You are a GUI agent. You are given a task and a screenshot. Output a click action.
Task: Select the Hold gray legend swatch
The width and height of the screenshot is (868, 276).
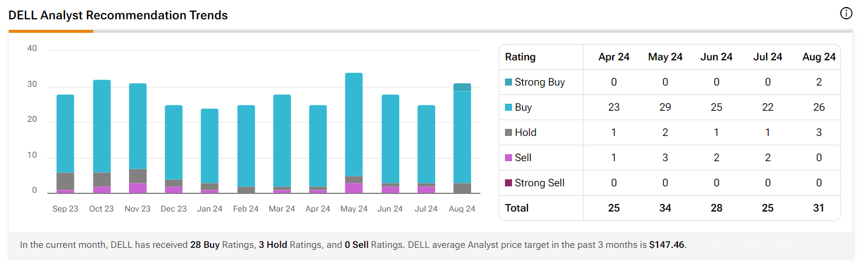click(x=508, y=132)
